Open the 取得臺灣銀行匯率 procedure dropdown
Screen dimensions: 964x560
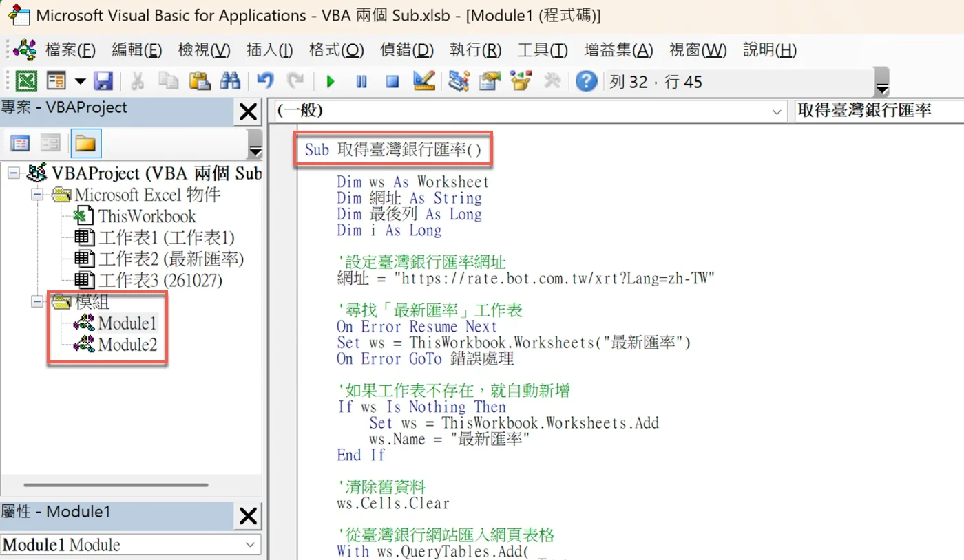pos(878,111)
